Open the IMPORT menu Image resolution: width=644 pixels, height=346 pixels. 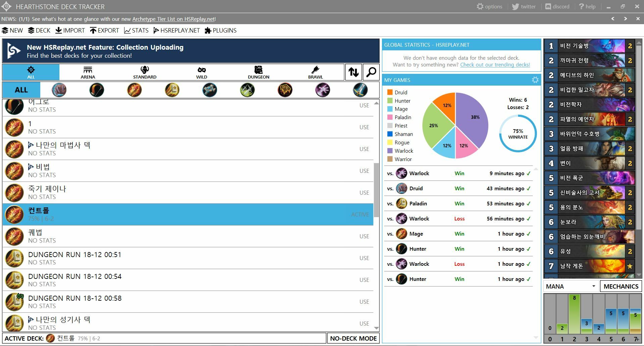click(70, 31)
